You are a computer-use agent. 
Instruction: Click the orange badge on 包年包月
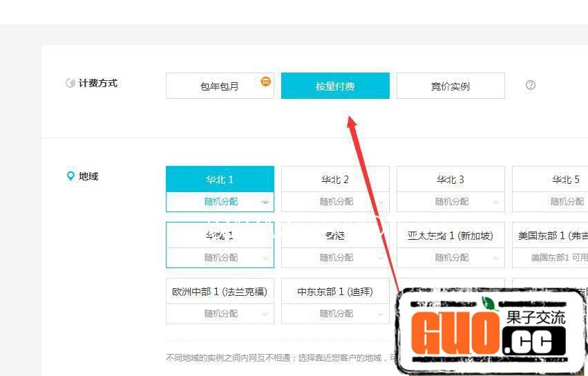(x=266, y=82)
